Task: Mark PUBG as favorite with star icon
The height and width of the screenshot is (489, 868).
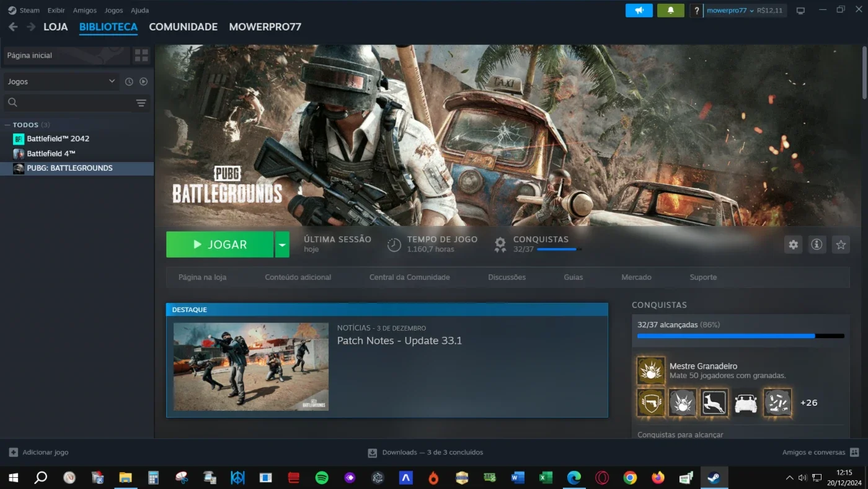Action: (x=841, y=244)
